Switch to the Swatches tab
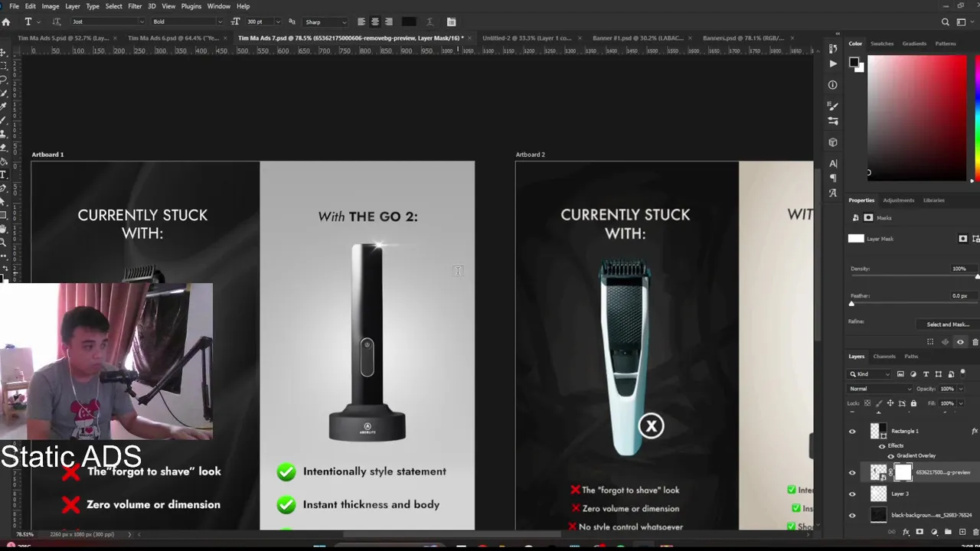980x551 pixels. (x=882, y=44)
